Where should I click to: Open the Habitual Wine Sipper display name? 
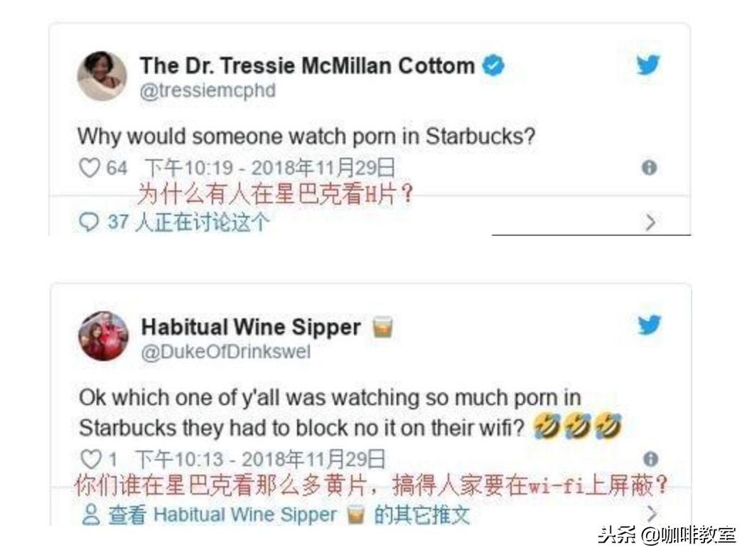(251, 327)
